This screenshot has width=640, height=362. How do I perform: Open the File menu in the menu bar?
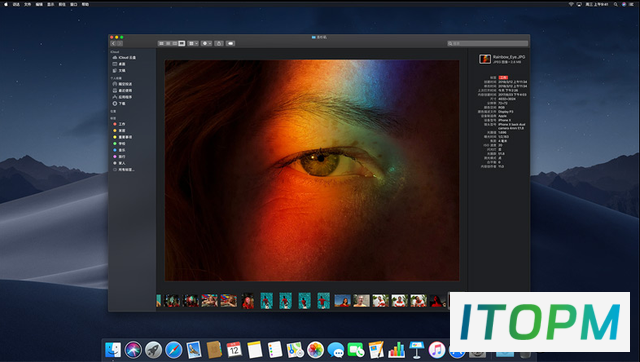(x=27, y=4)
